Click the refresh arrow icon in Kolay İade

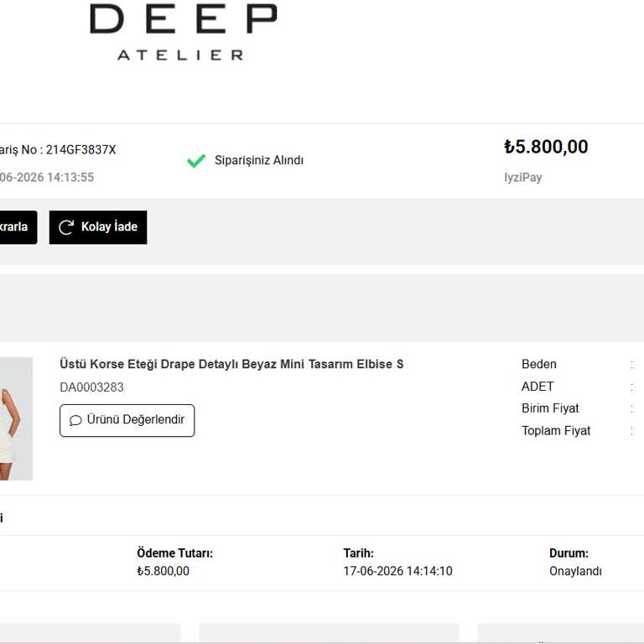[x=66, y=227]
